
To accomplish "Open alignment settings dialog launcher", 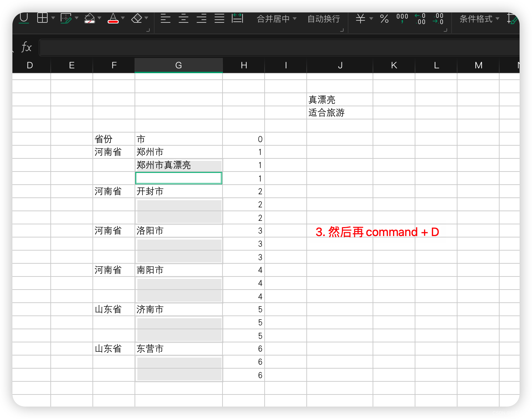I will point(342,30).
